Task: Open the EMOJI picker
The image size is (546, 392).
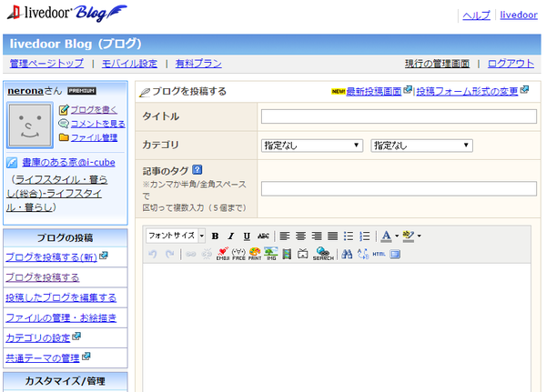Action: (223, 254)
